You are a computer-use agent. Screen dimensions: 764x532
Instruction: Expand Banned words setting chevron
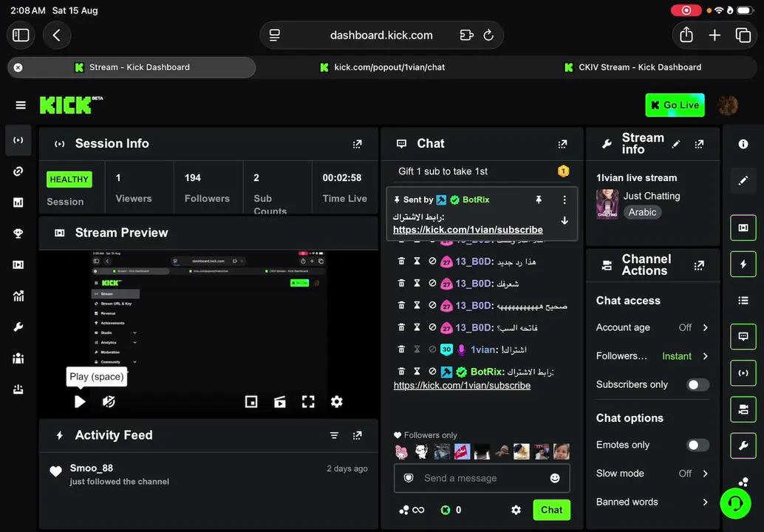(x=705, y=502)
